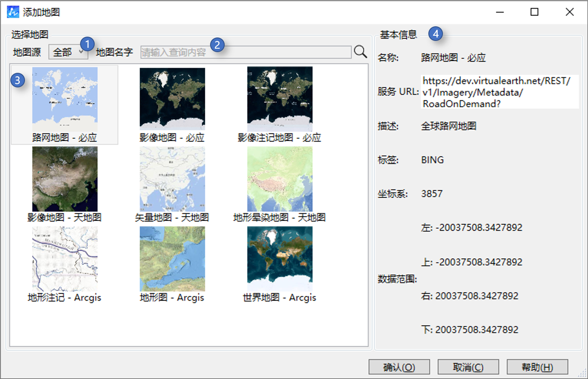Click the search magnifier icon

(x=360, y=52)
